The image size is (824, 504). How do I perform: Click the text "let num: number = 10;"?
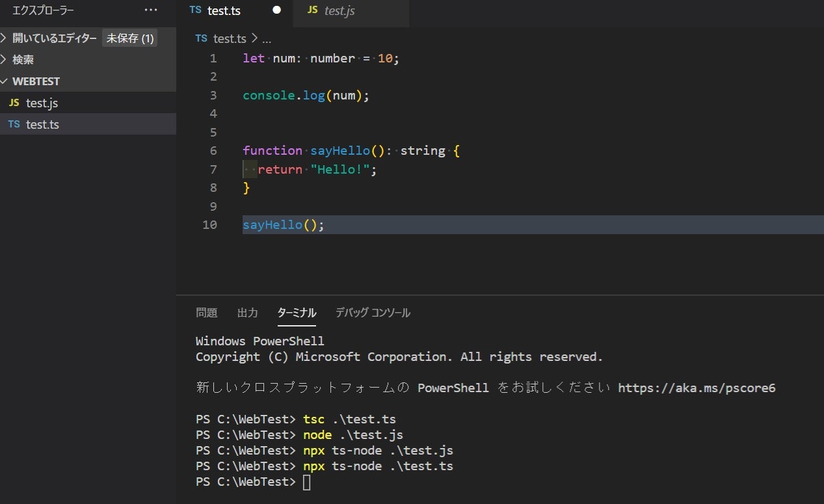(x=321, y=59)
